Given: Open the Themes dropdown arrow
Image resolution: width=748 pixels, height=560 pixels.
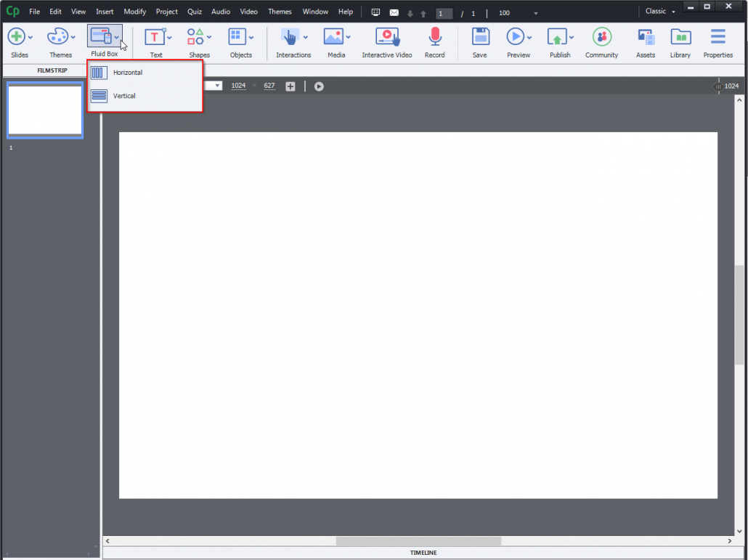Looking at the screenshot, I should pyautogui.click(x=73, y=36).
